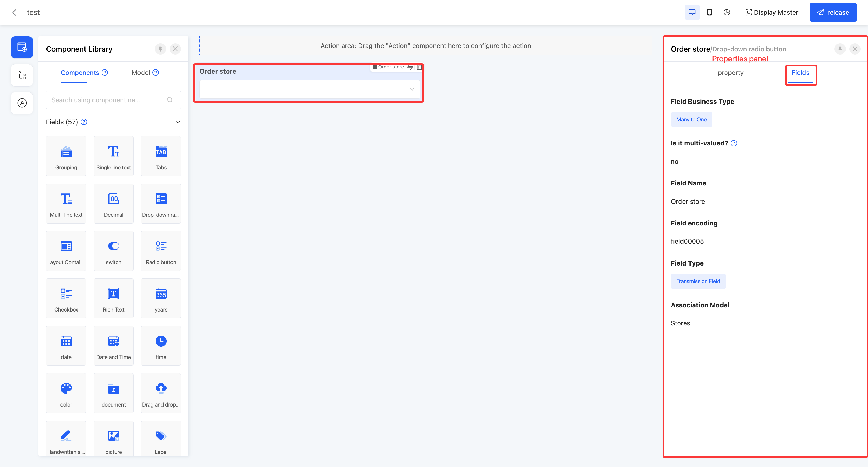This screenshot has height=467, width=868.
Task: Select the color component icon
Action: [x=66, y=388]
